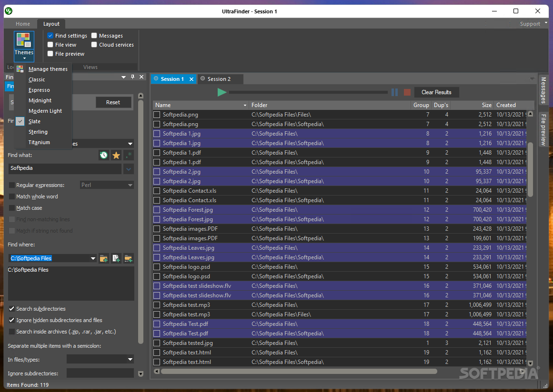This screenshot has width=553, height=392.
Task: Select the Titanium theme
Action: [x=39, y=142]
